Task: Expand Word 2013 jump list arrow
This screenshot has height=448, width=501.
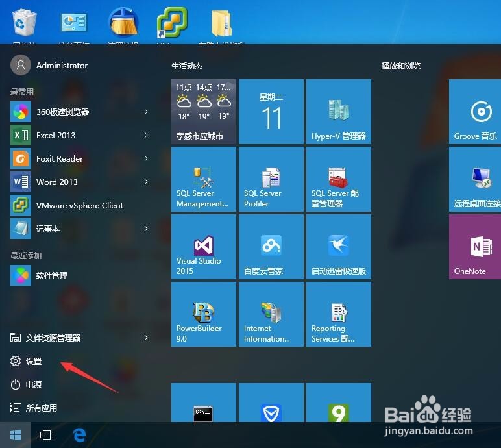Action: point(146,182)
